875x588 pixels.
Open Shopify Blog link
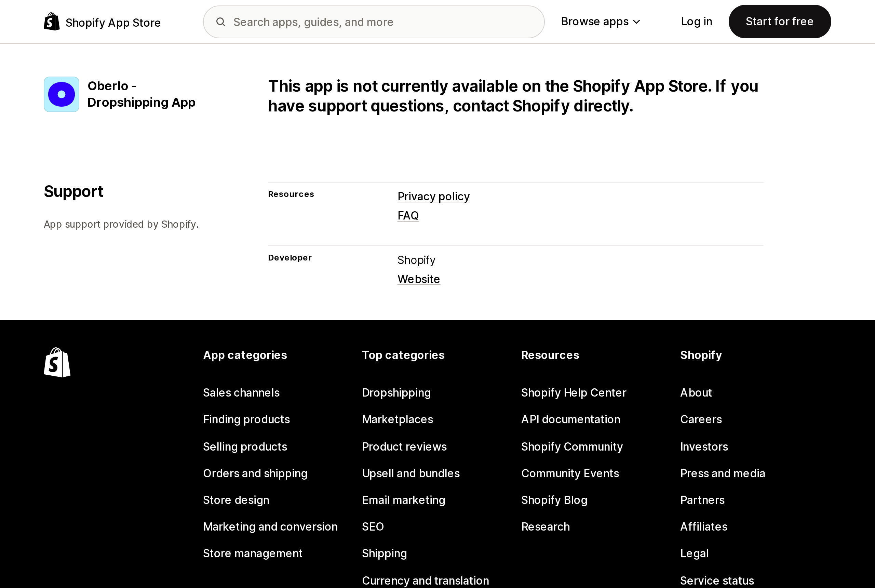(x=554, y=500)
